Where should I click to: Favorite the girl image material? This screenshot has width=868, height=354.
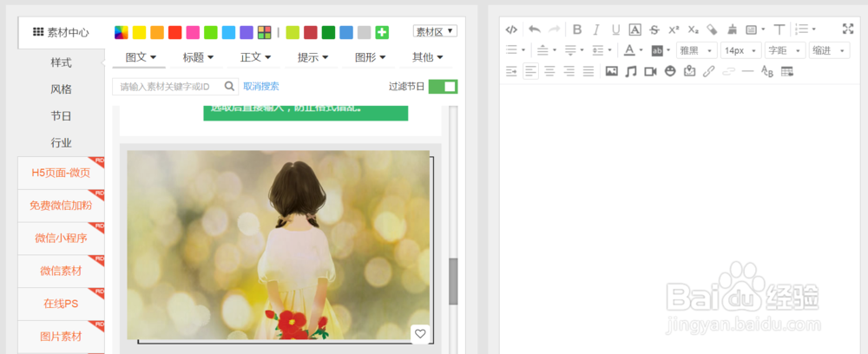[x=420, y=333]
